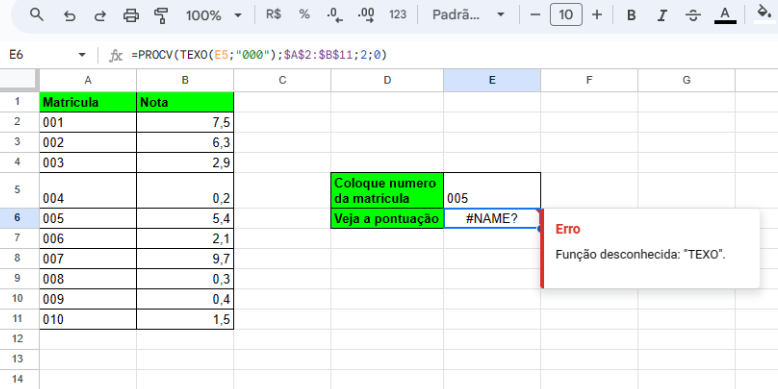Viewport: 778px width, 389px height.
Task: Select column E header
Action: tap(492, 80)
